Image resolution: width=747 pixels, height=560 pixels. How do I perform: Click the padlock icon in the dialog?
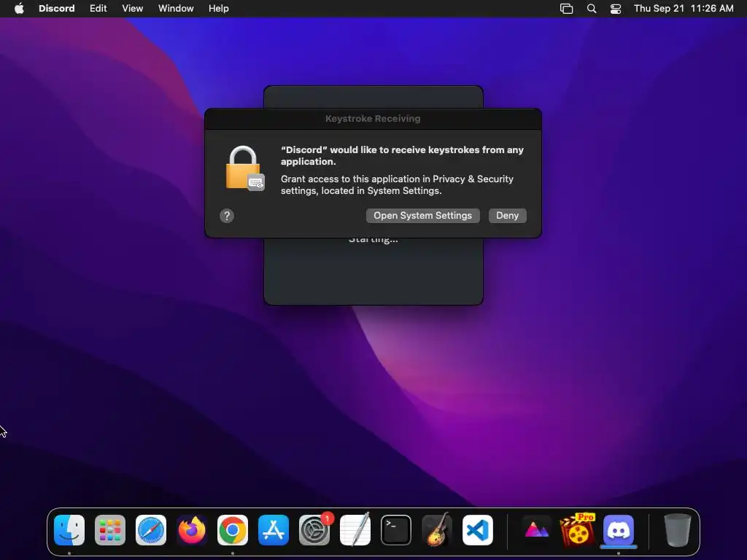coord(244,168)
